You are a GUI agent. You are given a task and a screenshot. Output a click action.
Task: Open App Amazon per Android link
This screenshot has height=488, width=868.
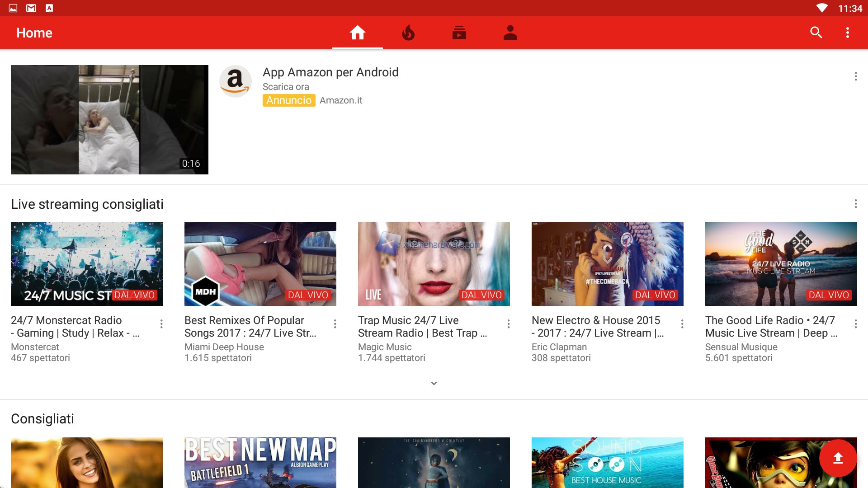tap(330, 72)
